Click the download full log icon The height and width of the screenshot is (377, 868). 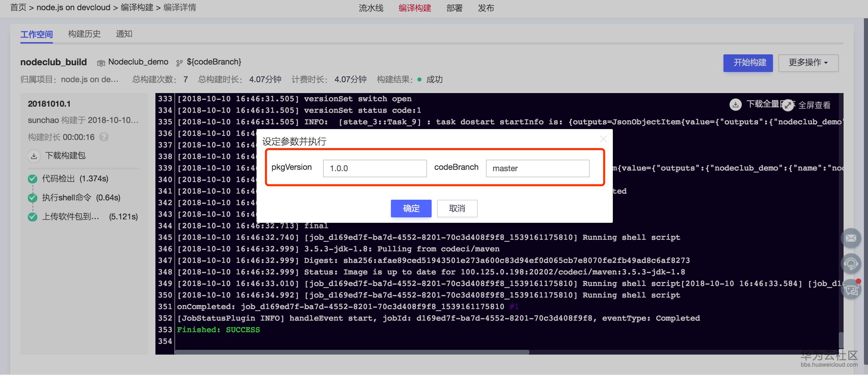735,104
